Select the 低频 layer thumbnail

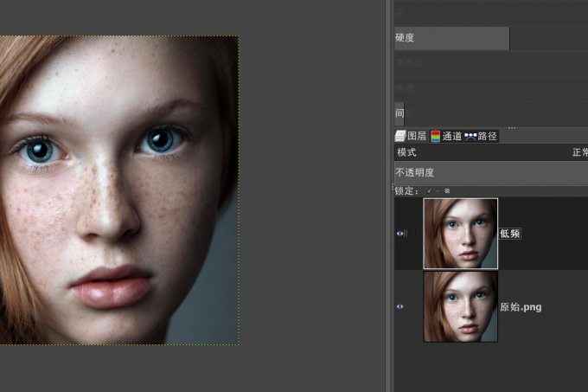point(461,234)
